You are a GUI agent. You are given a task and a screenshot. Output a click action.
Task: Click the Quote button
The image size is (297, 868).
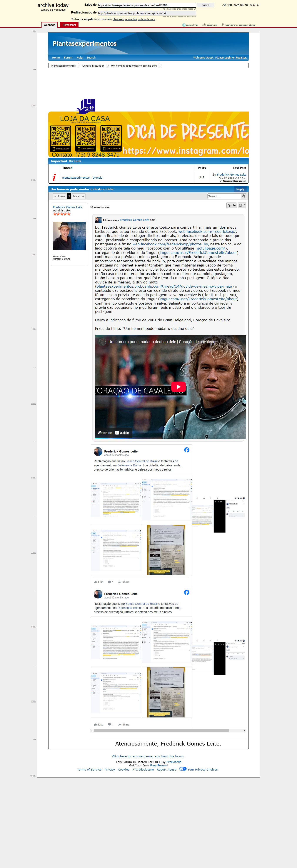tap(232, 205)
